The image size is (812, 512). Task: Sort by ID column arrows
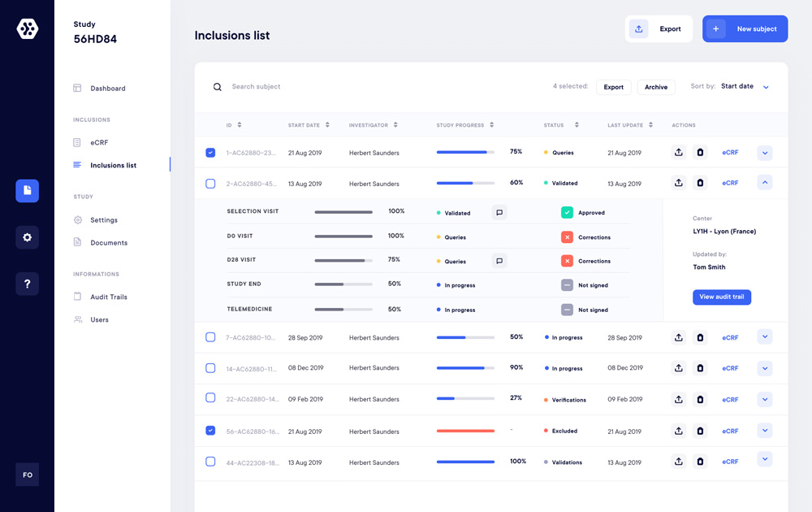tap(240, 125)
